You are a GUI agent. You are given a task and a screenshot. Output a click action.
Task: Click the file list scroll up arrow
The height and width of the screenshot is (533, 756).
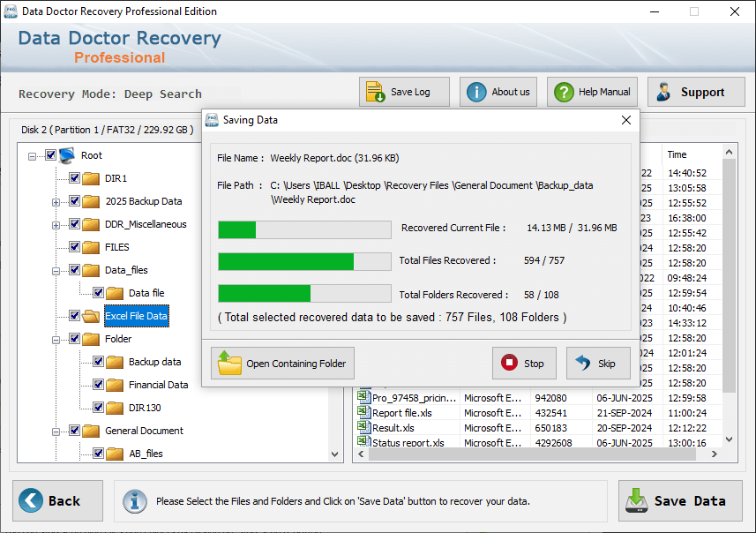click(729, 152)
